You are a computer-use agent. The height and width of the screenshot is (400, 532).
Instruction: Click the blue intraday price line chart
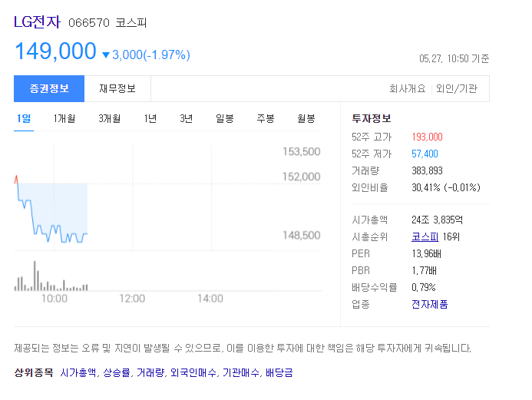pos(51,213)
